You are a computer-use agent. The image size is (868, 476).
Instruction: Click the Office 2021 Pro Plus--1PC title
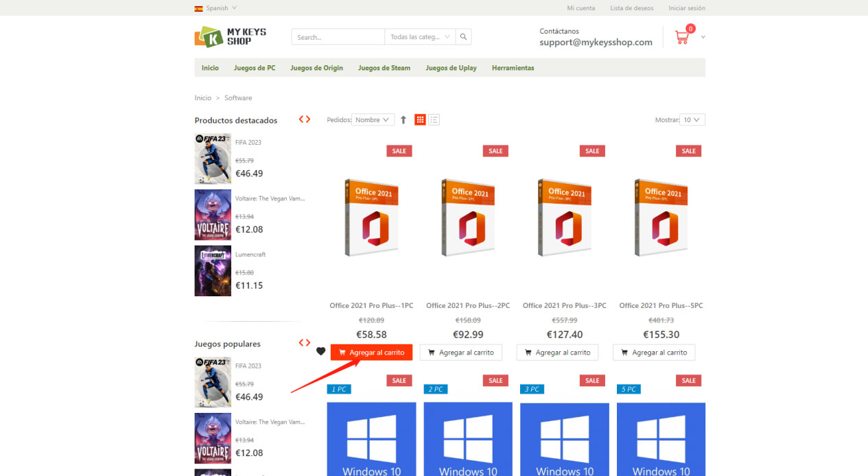click(371, 305)
